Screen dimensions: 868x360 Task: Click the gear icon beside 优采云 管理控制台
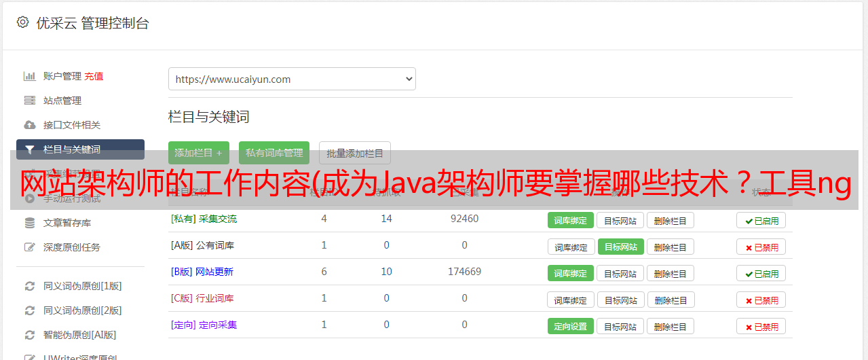tap(22, 22)
